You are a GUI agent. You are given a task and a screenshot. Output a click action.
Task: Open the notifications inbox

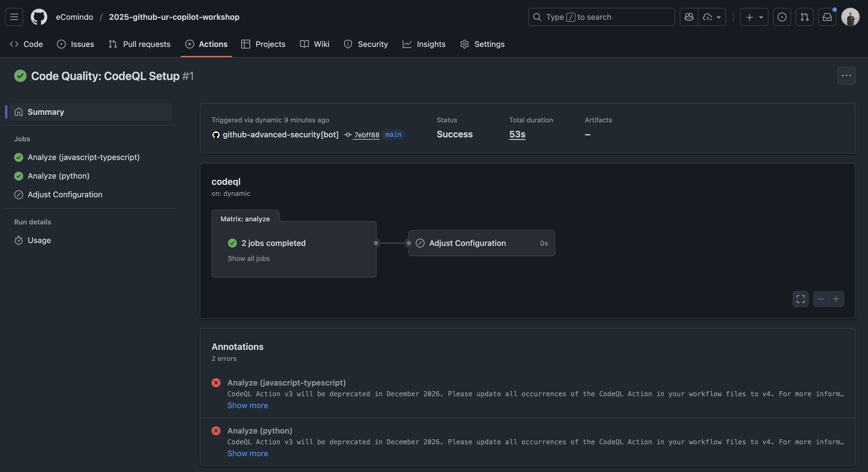[827, 17]
